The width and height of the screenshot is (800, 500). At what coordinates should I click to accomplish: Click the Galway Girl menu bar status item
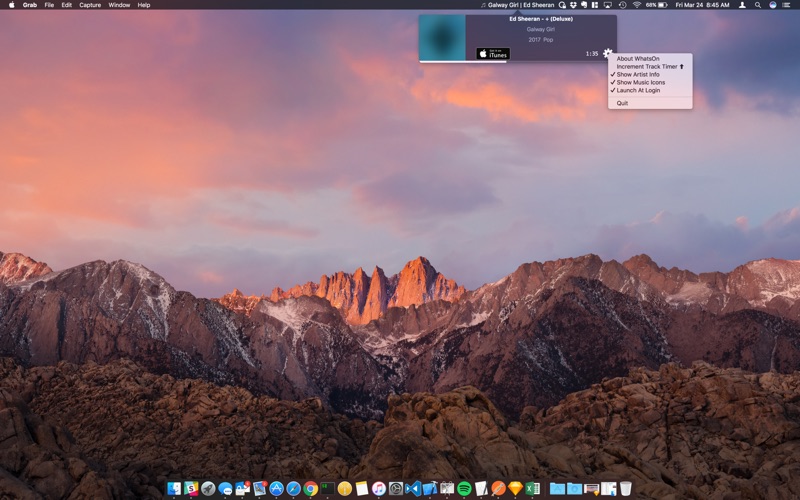click(x=517, y=5)
